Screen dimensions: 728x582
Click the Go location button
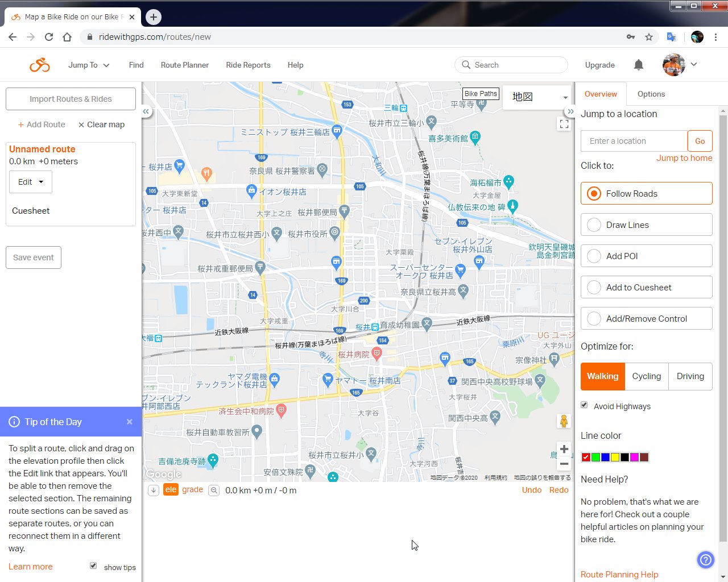click(x=700, y=141)
